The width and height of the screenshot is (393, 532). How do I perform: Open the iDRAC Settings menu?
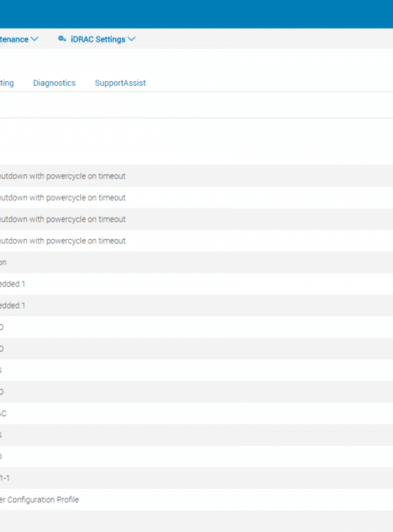pyautogui.click(x=97, y=39)
